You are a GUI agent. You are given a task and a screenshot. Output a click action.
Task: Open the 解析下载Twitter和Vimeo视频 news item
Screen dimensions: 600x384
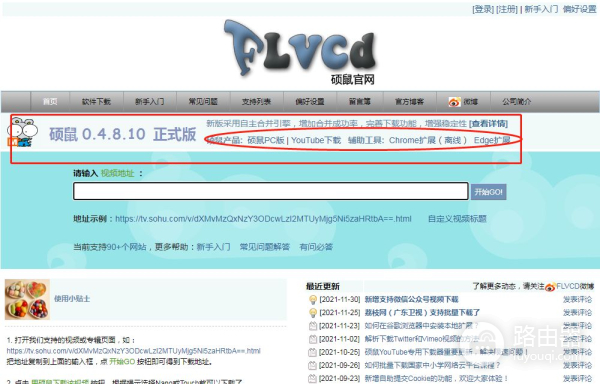pyautogui.click(x=421, y=339)
